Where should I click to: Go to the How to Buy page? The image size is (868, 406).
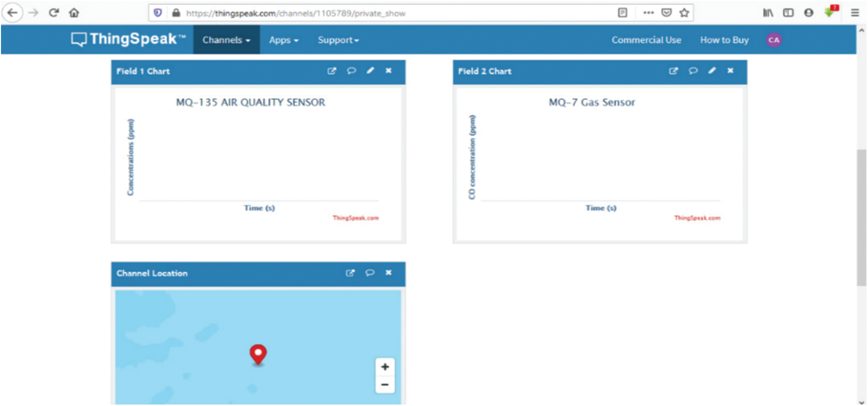point(724,40)
